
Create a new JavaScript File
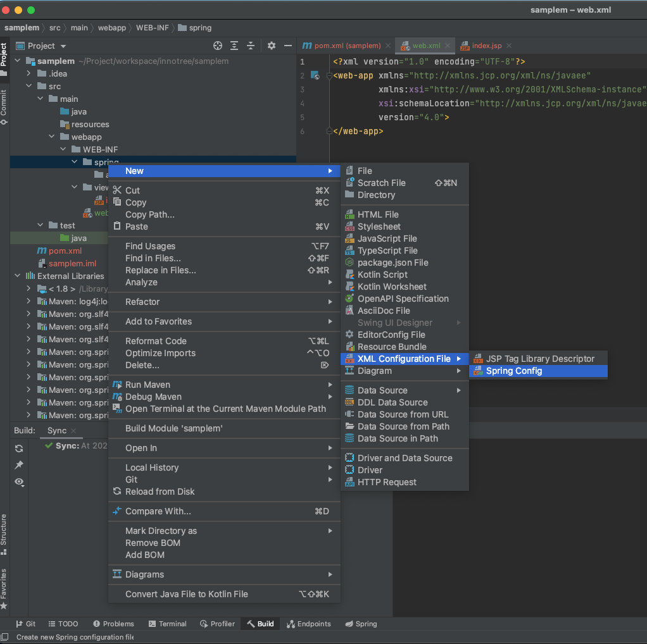405,238
